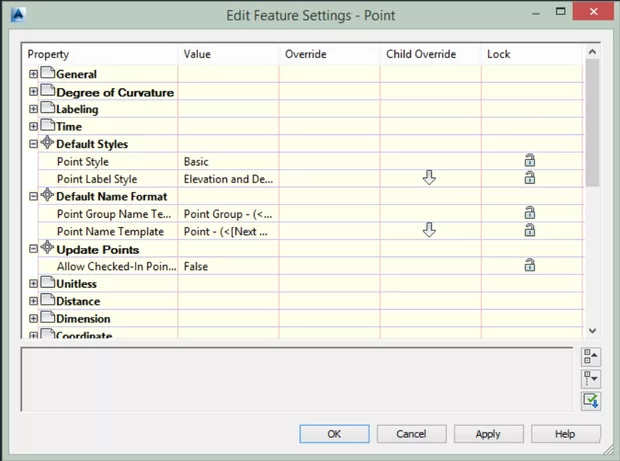Click the green checkmark settings icon
Screen dimensions: 620x461
click(x=590, y=401)
